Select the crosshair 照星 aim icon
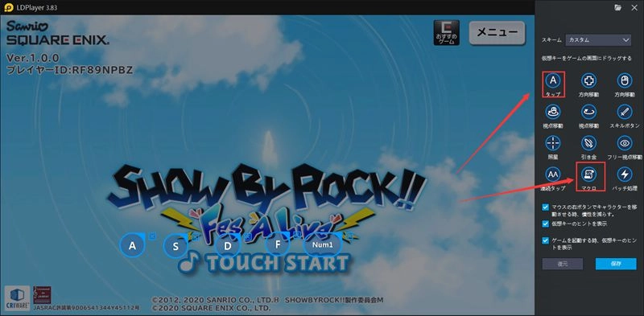The width and height of the screenshot is (644, 316). 553,143
